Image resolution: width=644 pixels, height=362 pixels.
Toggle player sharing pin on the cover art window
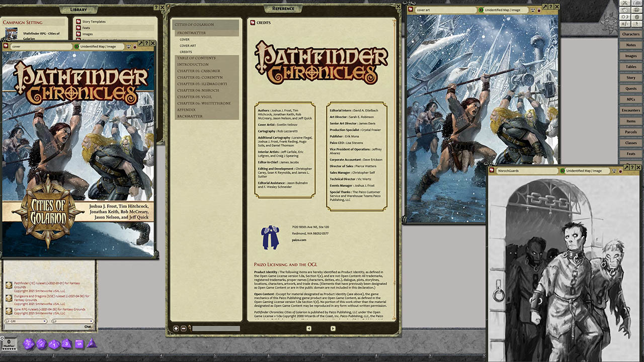tap(538, 10)
